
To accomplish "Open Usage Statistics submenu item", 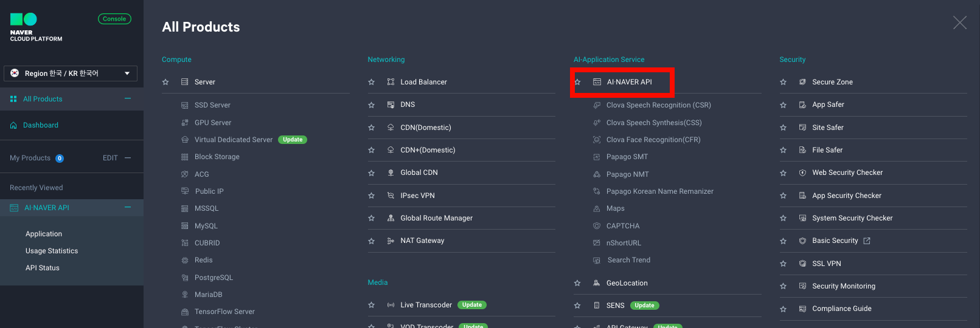I will pyautogui.click(x=52, y=251).
